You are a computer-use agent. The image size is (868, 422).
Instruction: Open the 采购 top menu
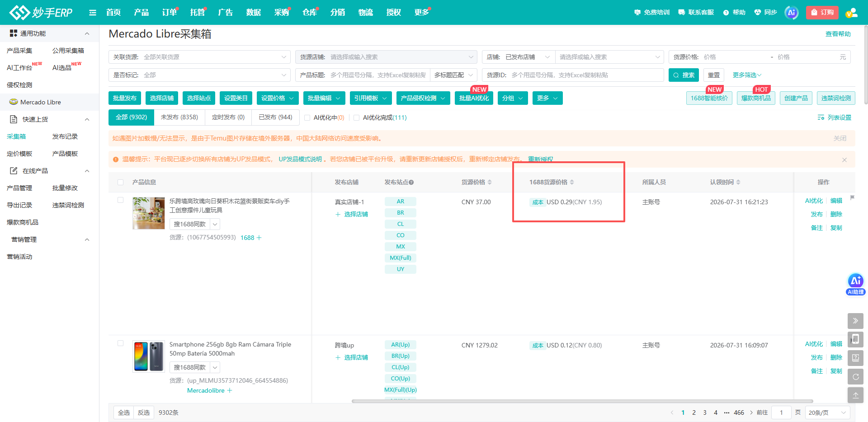coord(282,12)
